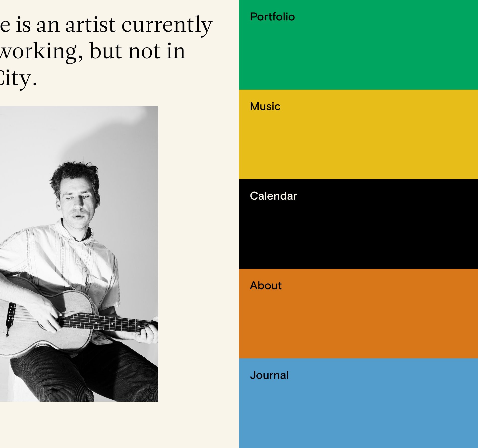The width and height of the screenshot is (478, 448).
Task: Navigate to the Journal link
Action: pyautogui.click(x=269, y=375)
